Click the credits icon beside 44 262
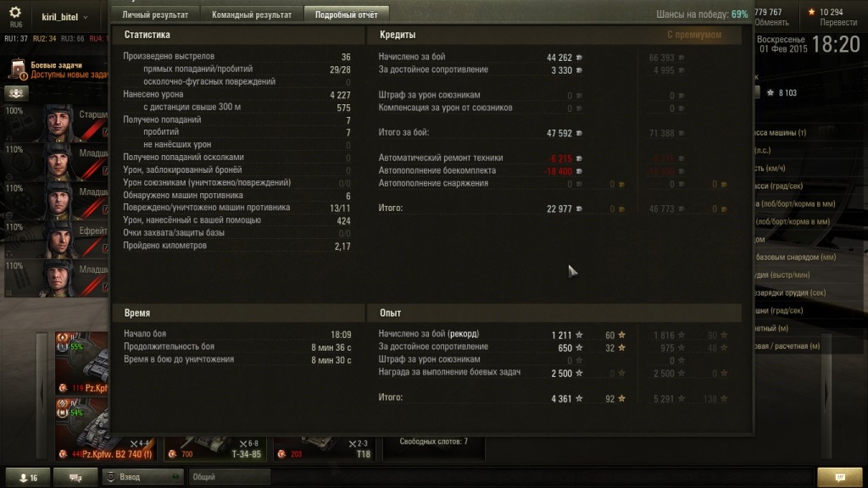This screenshot has width=868, height=488. click(579, 58)
